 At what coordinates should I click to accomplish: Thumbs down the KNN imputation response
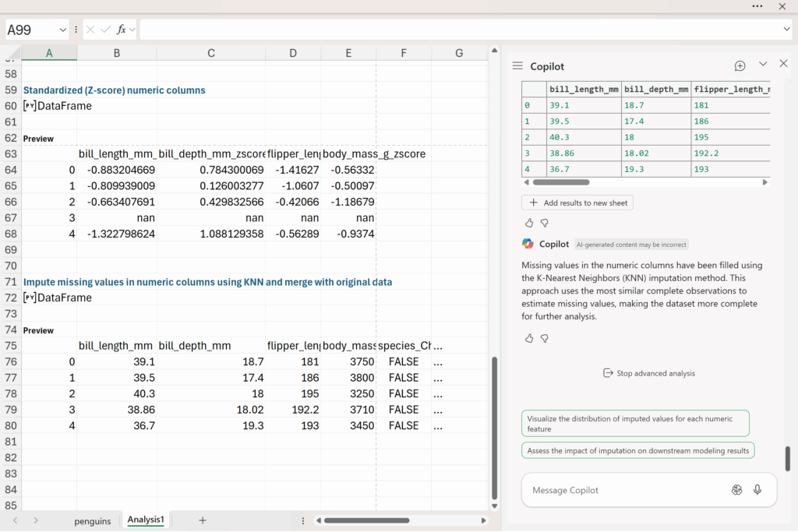point(545,338)
